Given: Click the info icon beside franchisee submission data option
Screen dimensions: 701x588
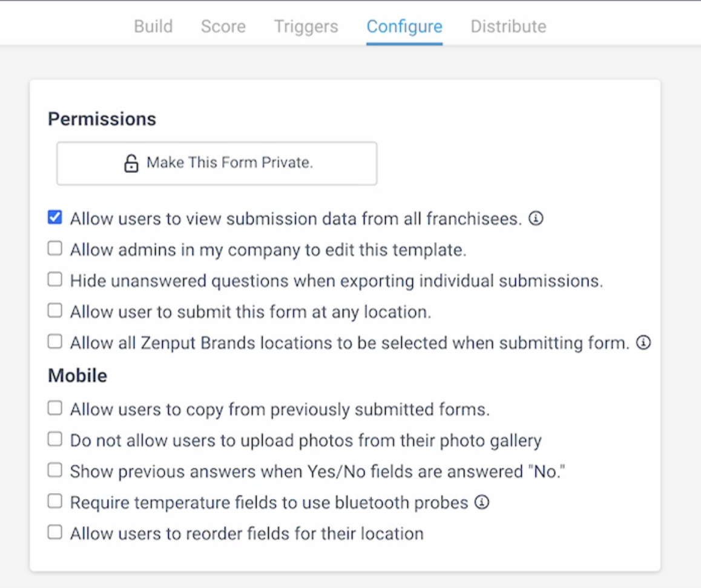Looking at the screenshot, I should pos(536,218).
